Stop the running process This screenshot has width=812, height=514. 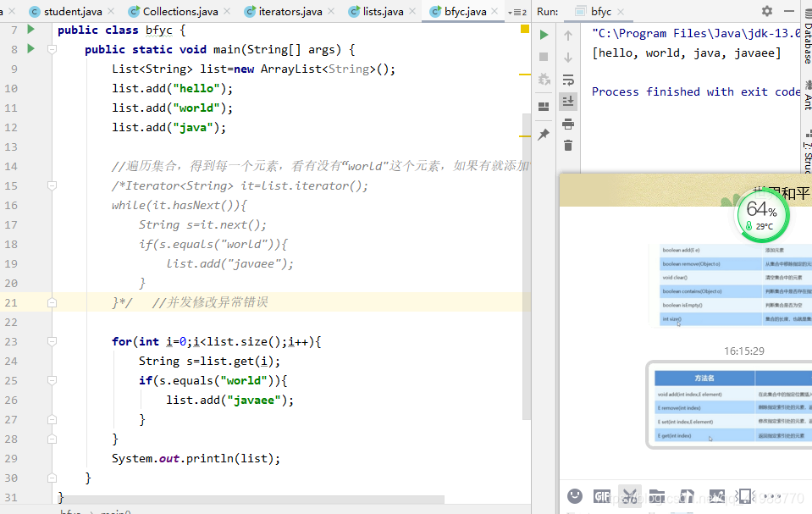[543, 57]
